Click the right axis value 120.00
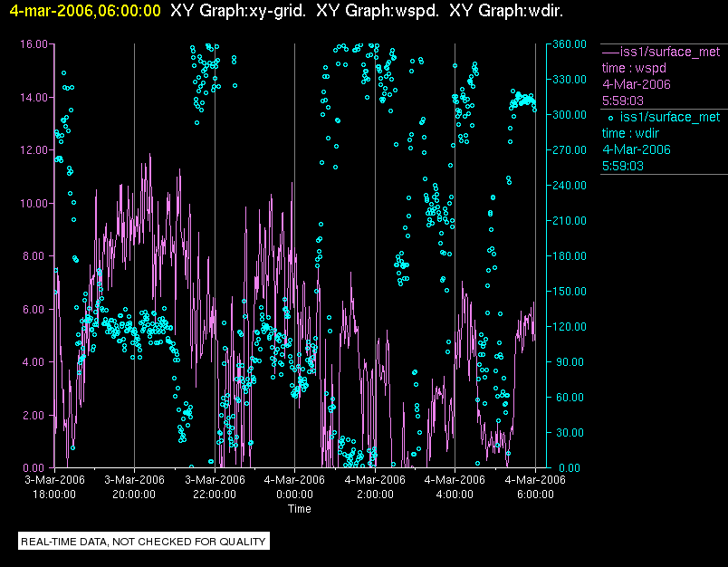 pos(570,326)
